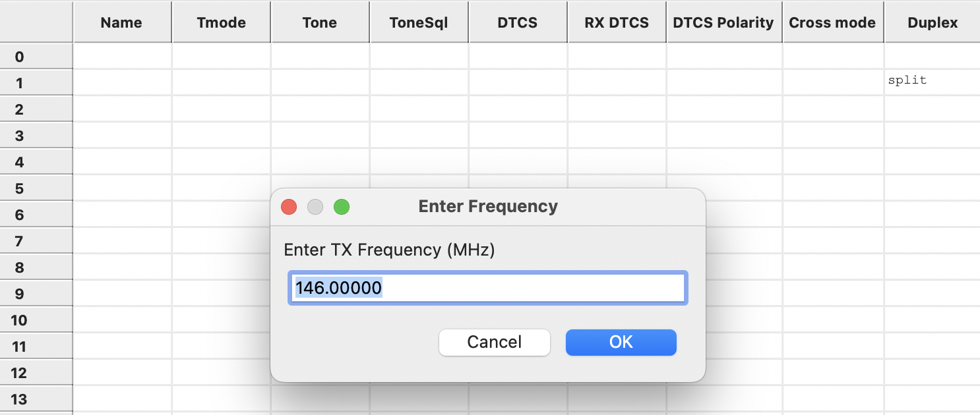This screenshot has width=980, height=415.
Task: Click the Cross mode column header
Action: [833, 22]
